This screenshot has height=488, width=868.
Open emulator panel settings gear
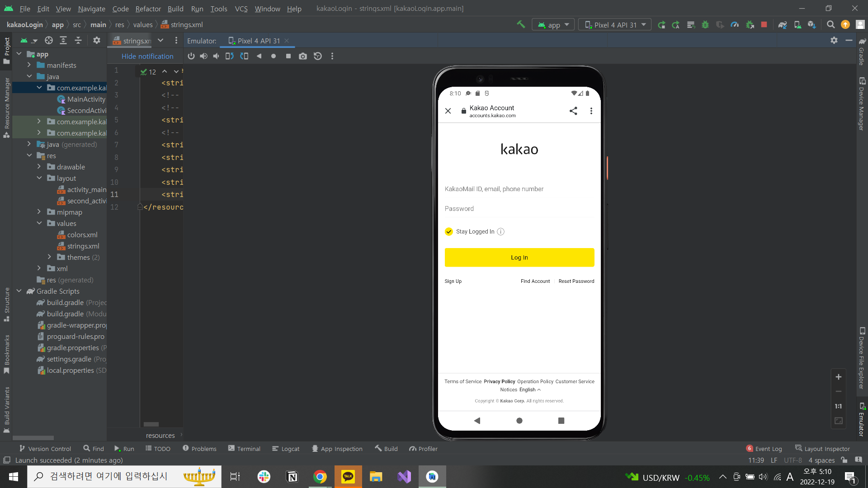(x=834, y=40)
